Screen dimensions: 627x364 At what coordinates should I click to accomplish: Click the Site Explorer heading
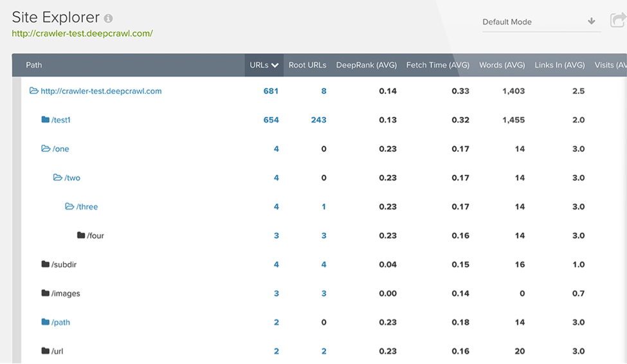pyautogui.click(x=55, y=17)
